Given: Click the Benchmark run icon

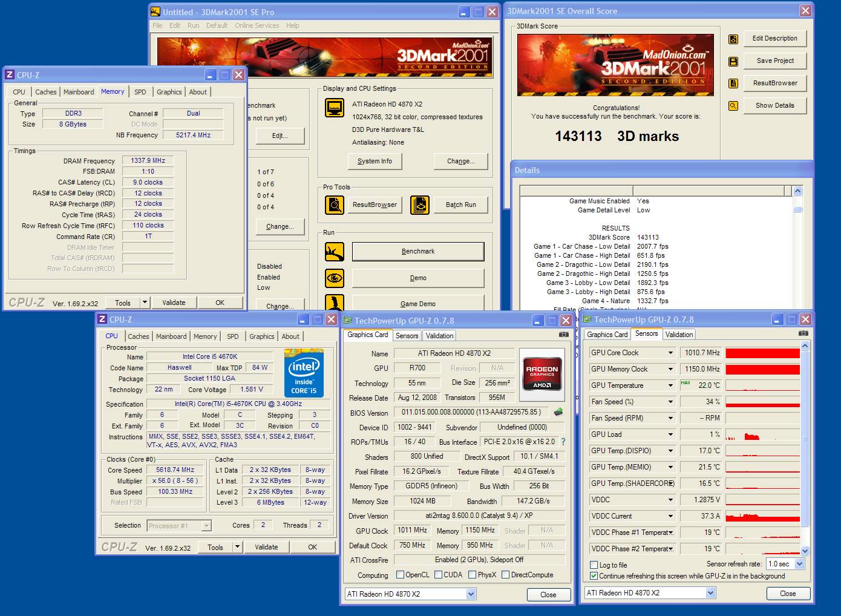Looking at the screenshot, I should (335, 252).
